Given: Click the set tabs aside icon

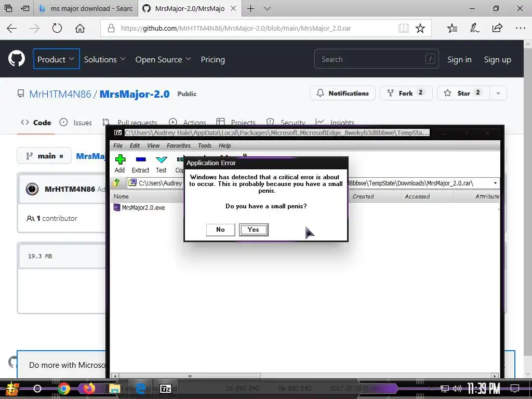Looking at the screenshot, I should coord(25,8).
